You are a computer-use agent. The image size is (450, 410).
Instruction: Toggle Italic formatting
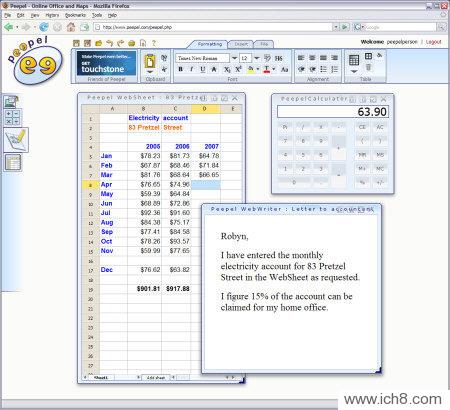pyautogui.click(x=191, y=69)
